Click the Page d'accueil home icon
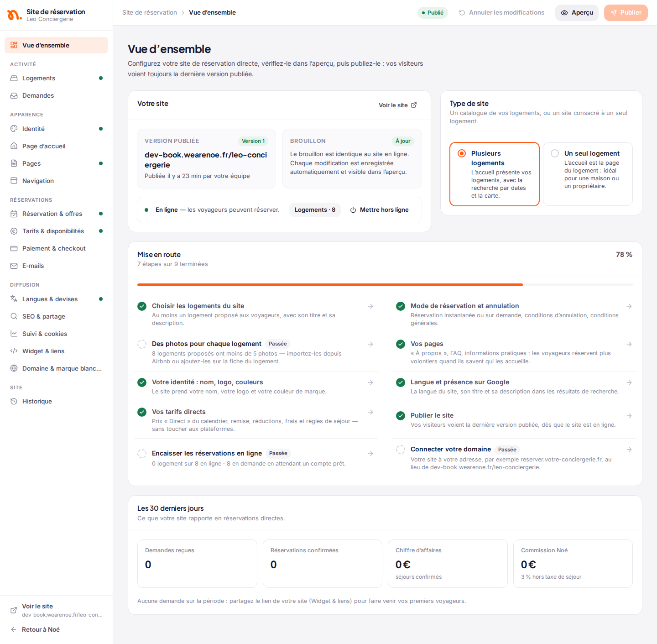The height and width of the screenshot is (644, 657). 14,146
